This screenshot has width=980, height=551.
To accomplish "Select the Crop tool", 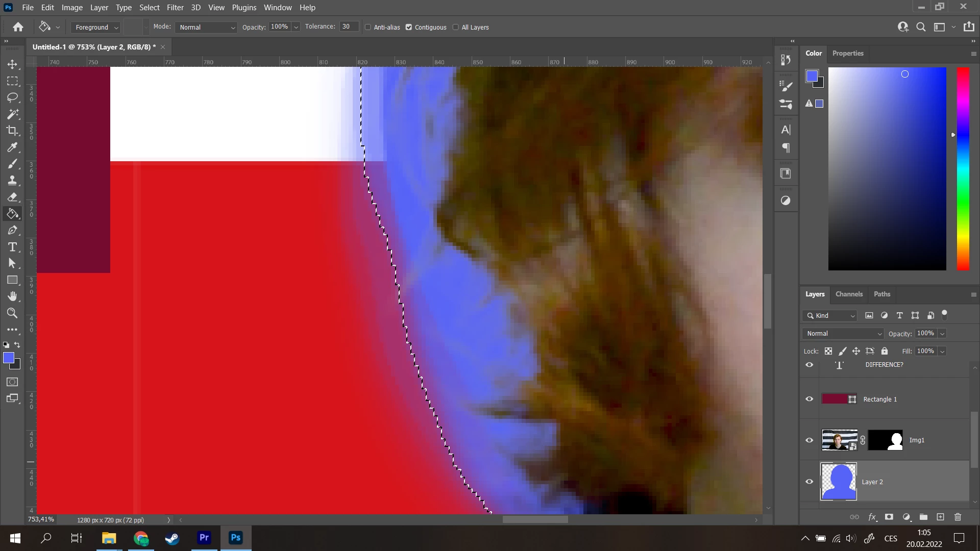I will pyautogui.click(x=12, y=131).
